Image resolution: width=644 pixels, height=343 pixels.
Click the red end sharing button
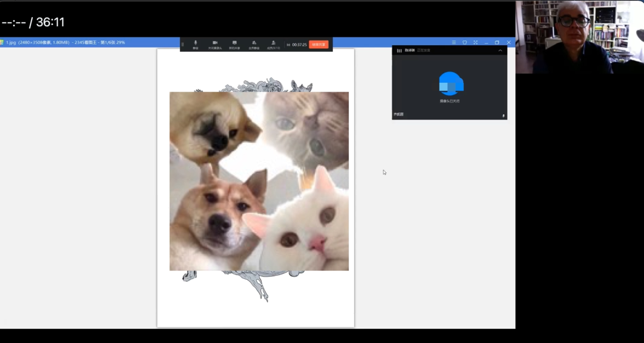[318, 44]
